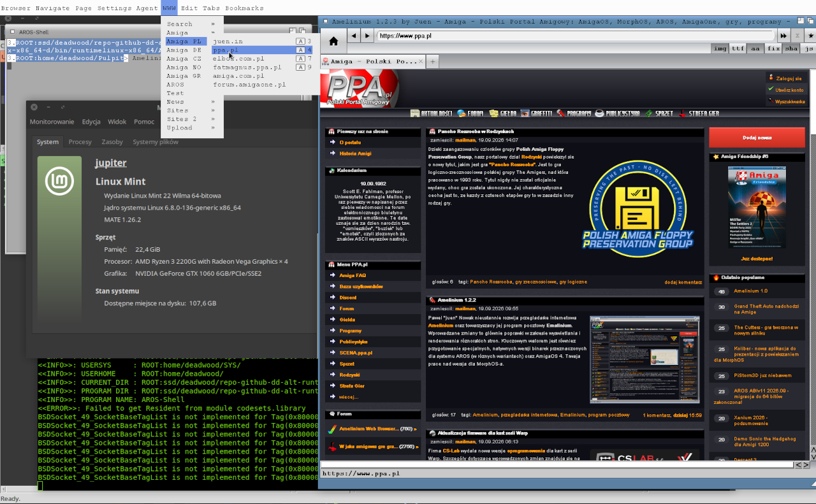Click the URL address field showing https://www.ppa.pl

click(575, 36)
